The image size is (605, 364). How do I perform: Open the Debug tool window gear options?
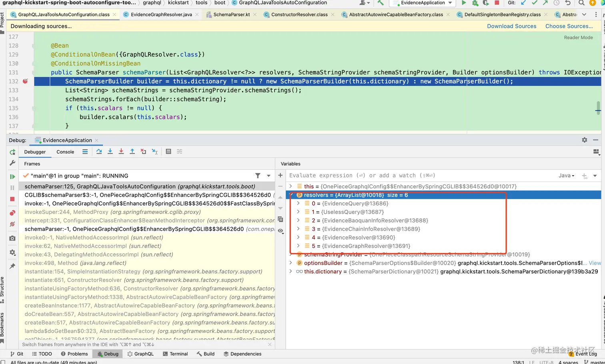585,140
